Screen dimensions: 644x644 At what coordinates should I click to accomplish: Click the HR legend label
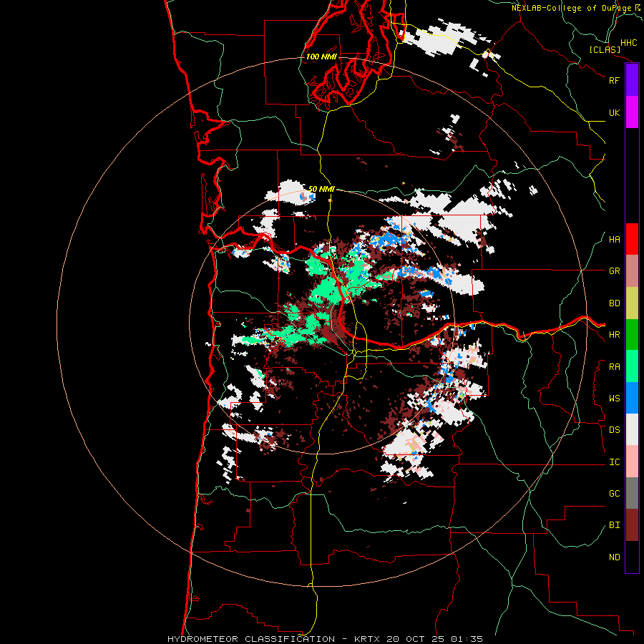pos(614,335)
